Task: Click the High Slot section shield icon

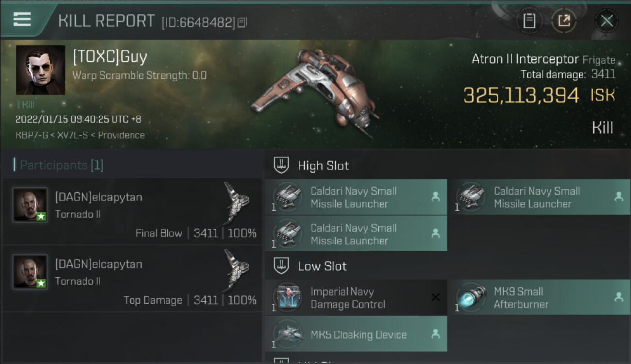Action: (x=282, y=165)
